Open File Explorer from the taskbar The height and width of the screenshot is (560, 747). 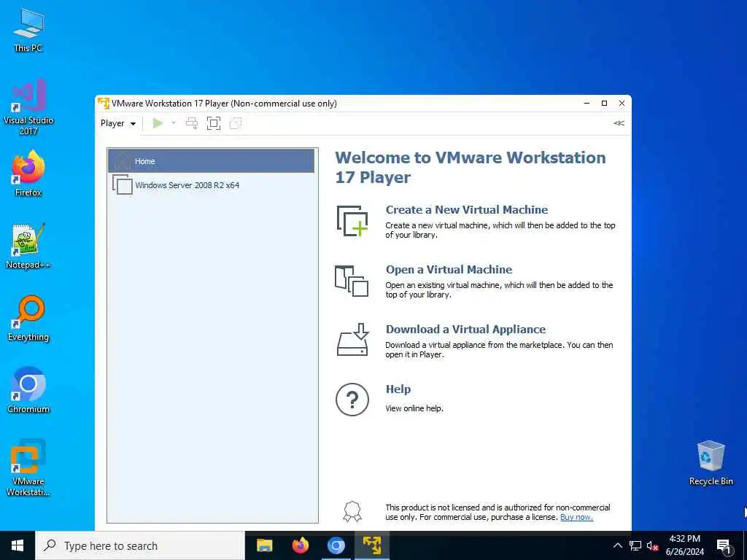pyautogui.click(x=264, y=545)
